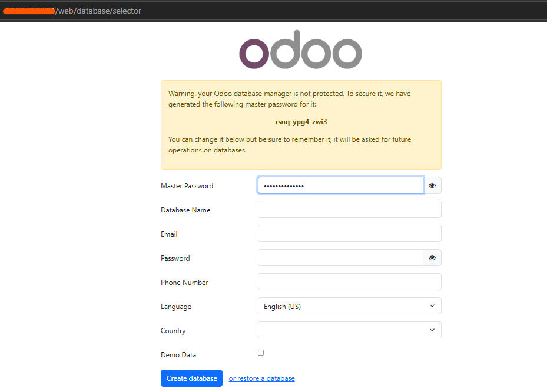Click the 'Database Name' label
The image size is (547, 392).
(185, 210)
